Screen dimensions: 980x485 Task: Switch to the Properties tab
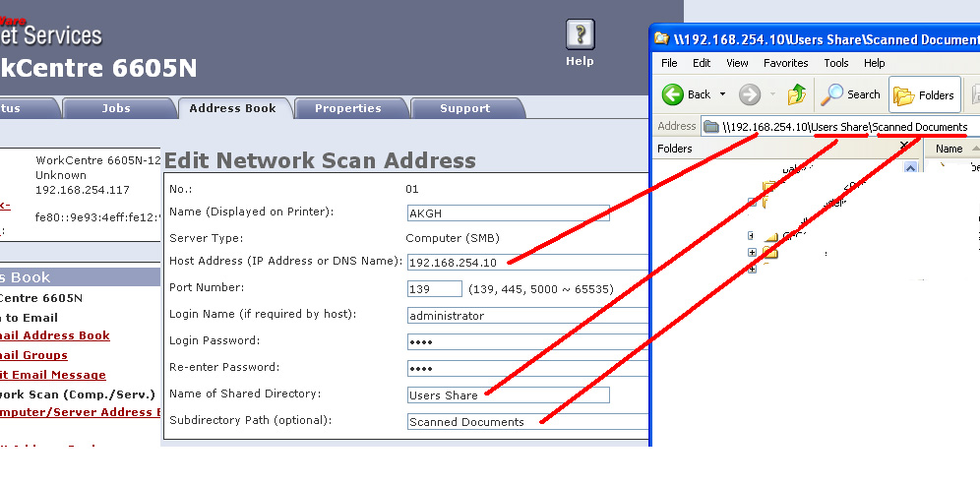click(348, 108)
